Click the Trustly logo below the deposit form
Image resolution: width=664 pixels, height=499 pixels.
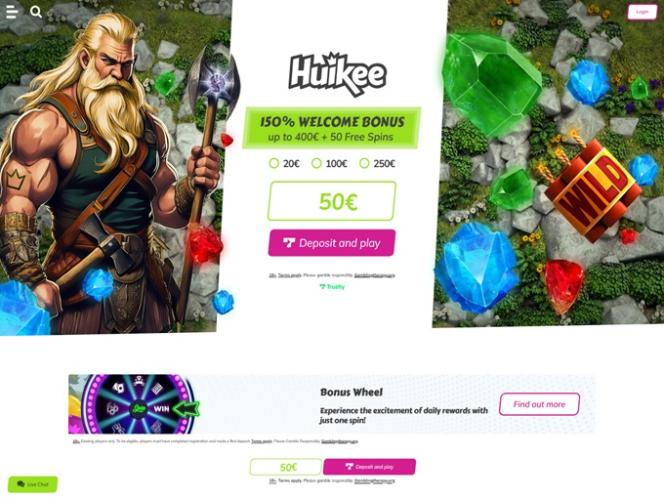[332, 287]
